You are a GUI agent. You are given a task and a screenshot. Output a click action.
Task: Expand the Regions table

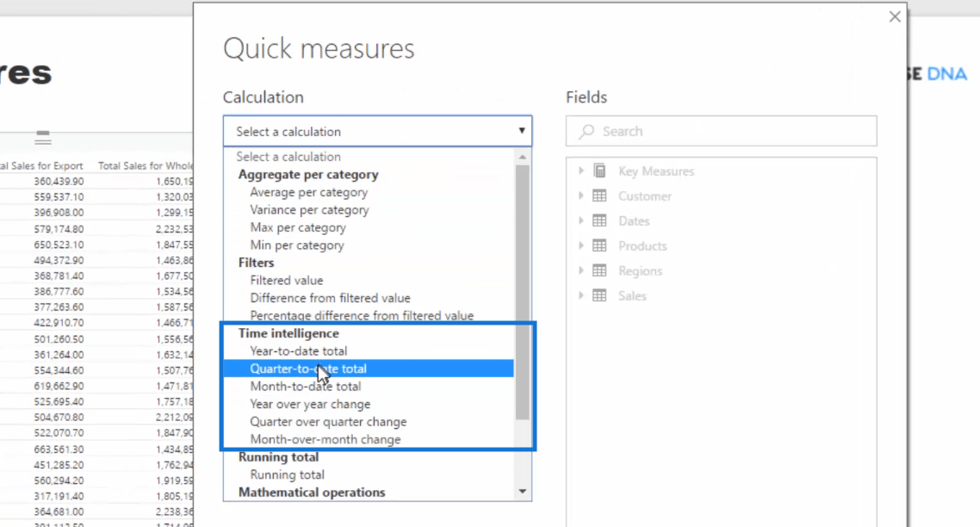click(580, 270)
